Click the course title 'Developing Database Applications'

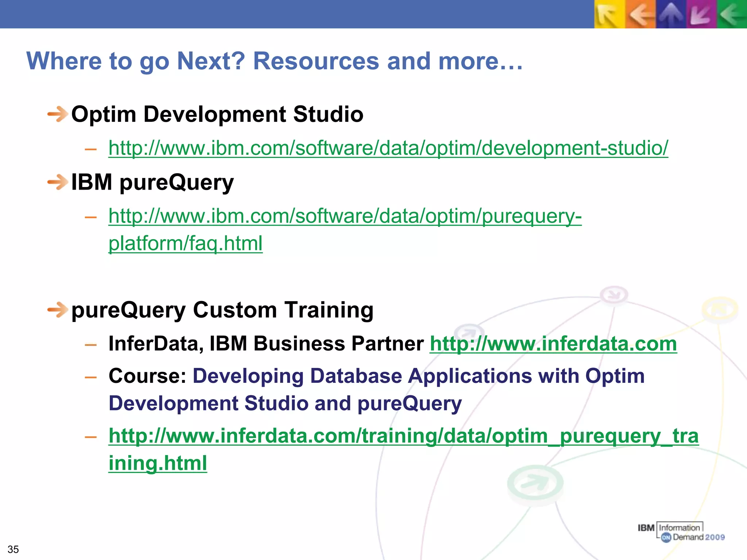(x=418, y=376)
